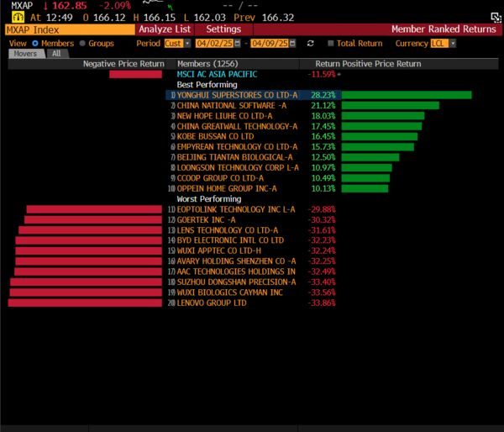Switch to the All tab

click(57, 54)
